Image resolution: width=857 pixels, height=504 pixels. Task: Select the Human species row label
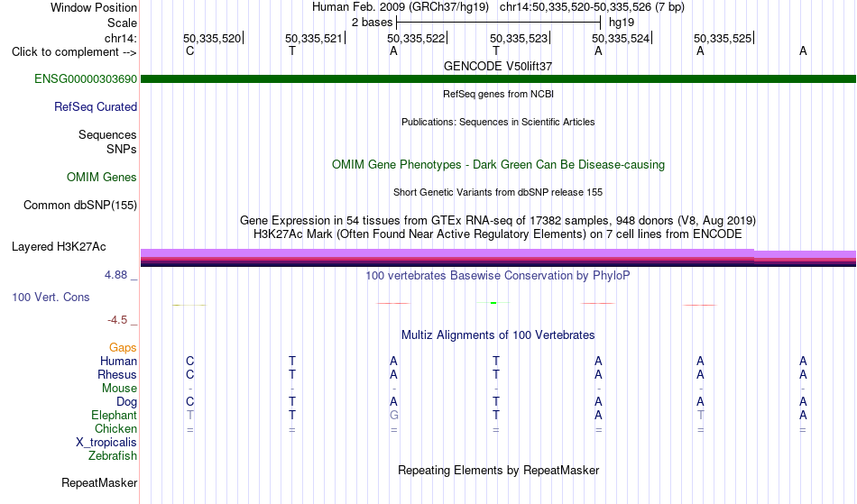[x=118, y=362]
